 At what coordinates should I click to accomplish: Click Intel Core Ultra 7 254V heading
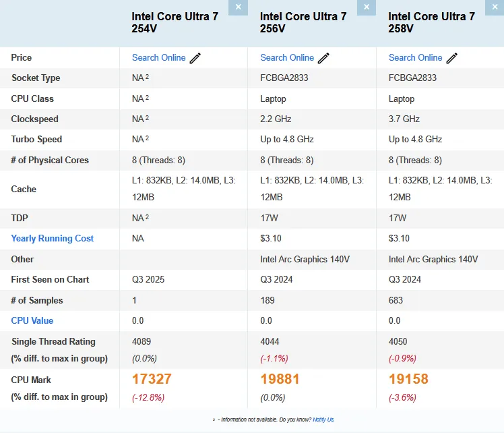(175, 22)
